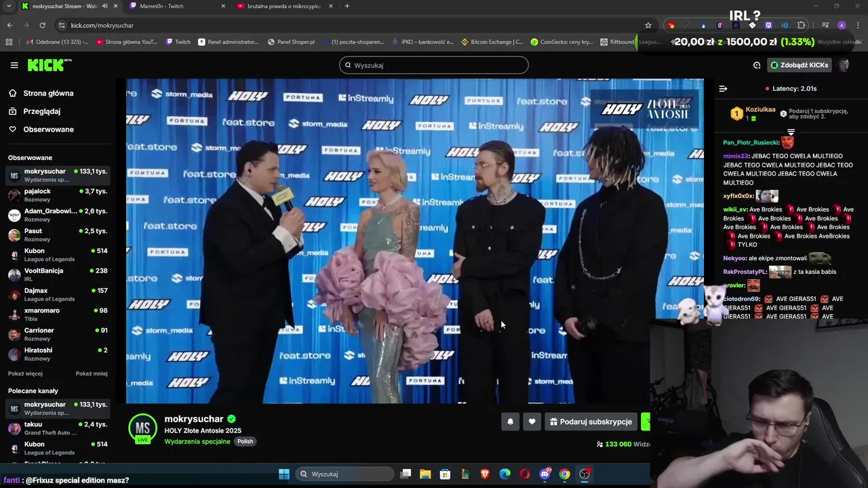Screen dimensions: 868x488
Task: Click mokrysuchar live avatar
Action: [x=142, y=428]
